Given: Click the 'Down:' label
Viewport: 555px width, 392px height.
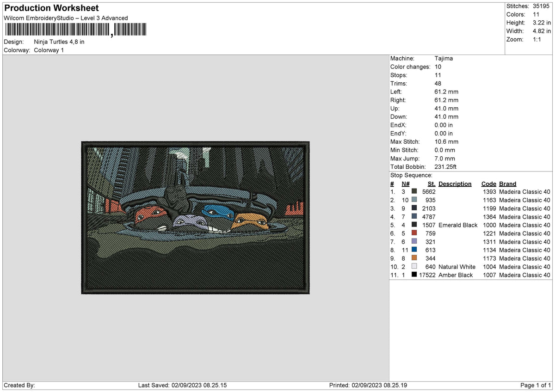Looking at the screenshot, I should pyautogui.click(x=398, y=116).
